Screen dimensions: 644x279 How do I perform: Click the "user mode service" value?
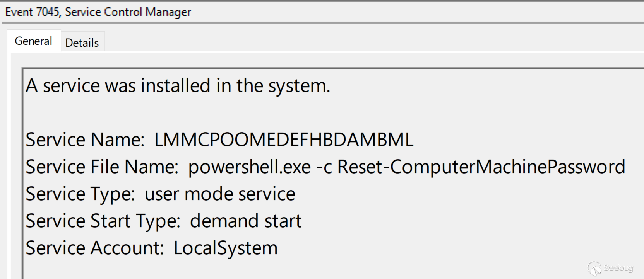click(219, 194)
